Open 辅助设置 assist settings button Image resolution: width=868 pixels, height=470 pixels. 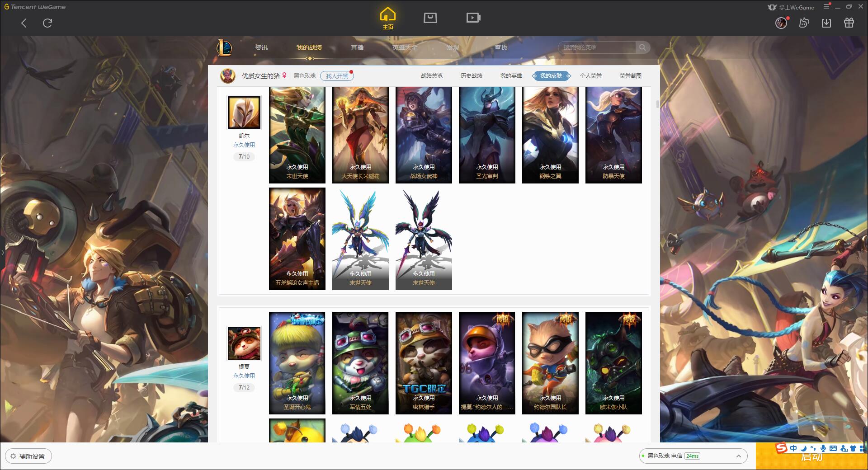[x=28, y=456]
